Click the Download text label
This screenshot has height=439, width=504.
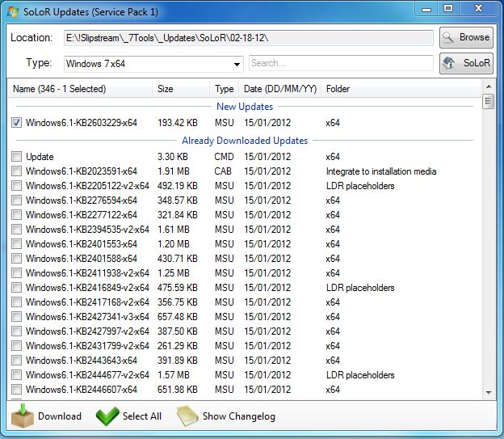(60, 416)
